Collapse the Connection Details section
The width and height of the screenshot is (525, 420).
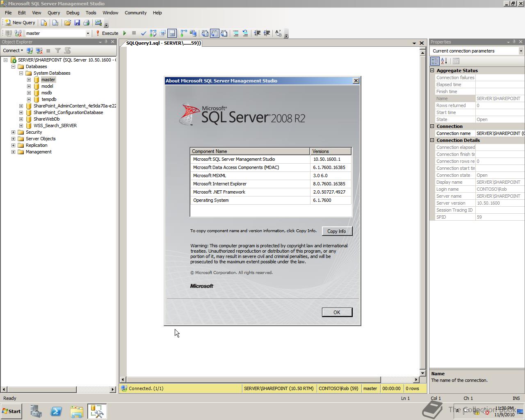pyautogui.click(x=432, y=140)
